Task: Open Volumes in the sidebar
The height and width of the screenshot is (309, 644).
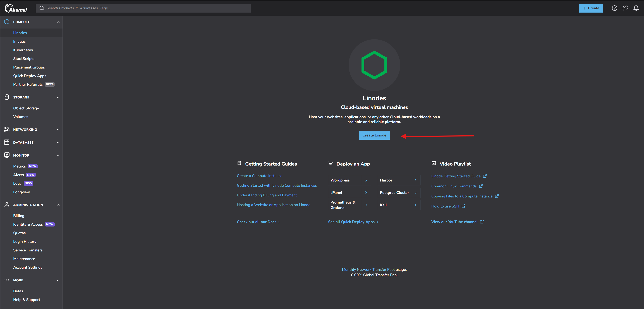Action: (x=21, y=117)
